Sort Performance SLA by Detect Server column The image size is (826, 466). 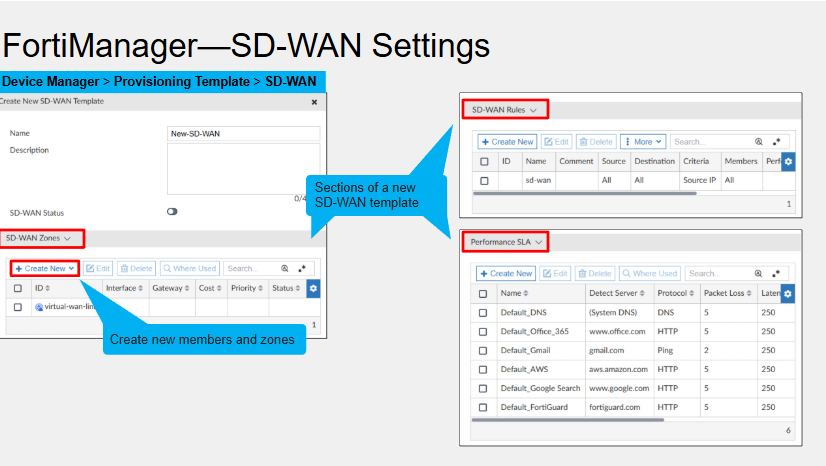[617, 293]
